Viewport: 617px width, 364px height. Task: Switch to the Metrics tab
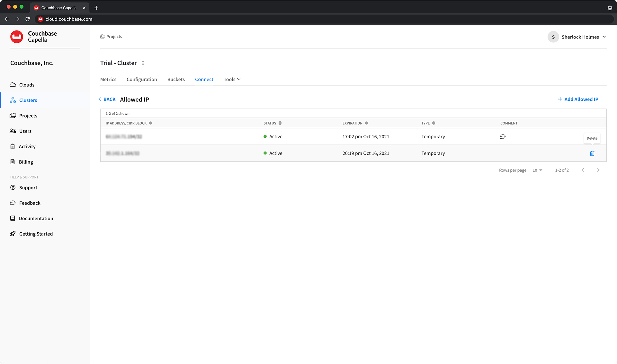pyautogui.click(x=108, y=79)
